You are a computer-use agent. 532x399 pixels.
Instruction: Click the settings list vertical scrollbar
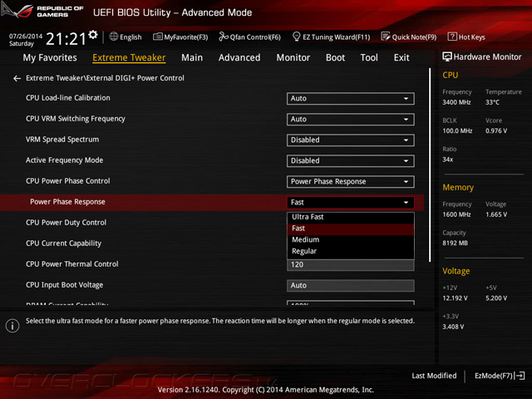430,165
